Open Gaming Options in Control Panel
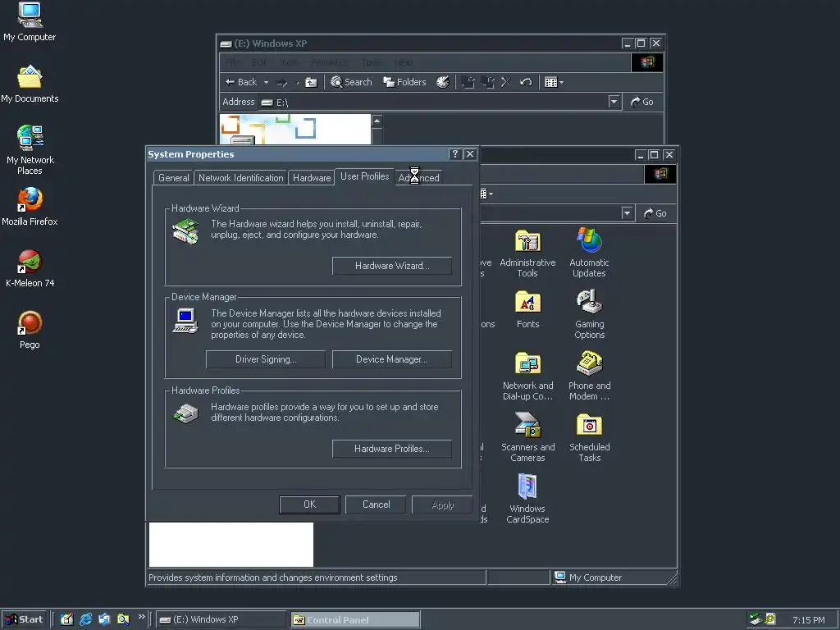The width and height of the screenshot is (840, 630). click(x=589, y=314)
